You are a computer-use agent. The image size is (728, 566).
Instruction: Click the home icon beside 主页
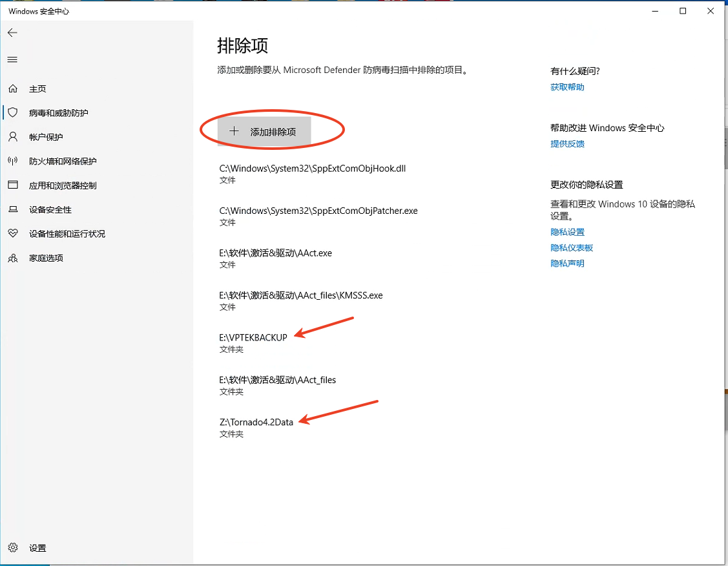13,89
